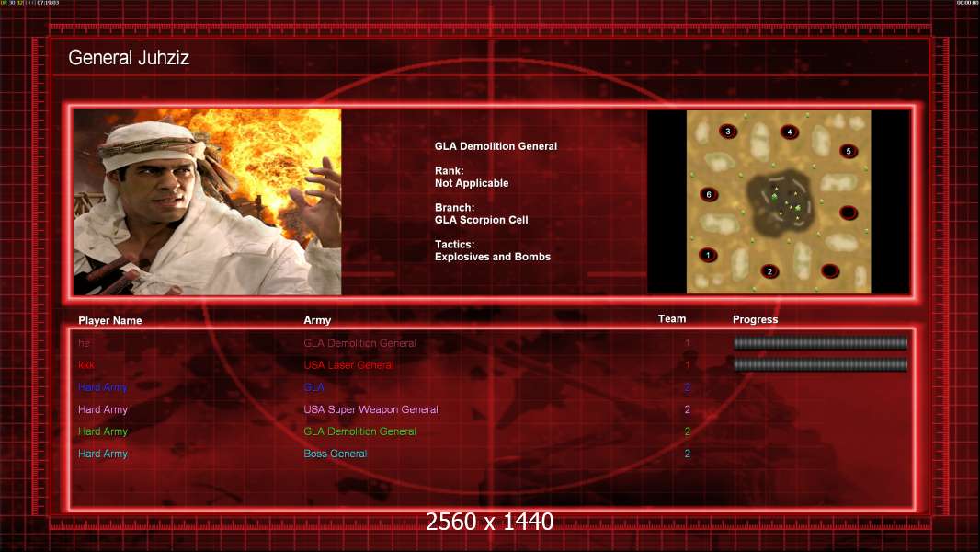Screen dimensions: 980x552
Task: Click team number in green GLA Demolition General row
Action: pos(687,431)
